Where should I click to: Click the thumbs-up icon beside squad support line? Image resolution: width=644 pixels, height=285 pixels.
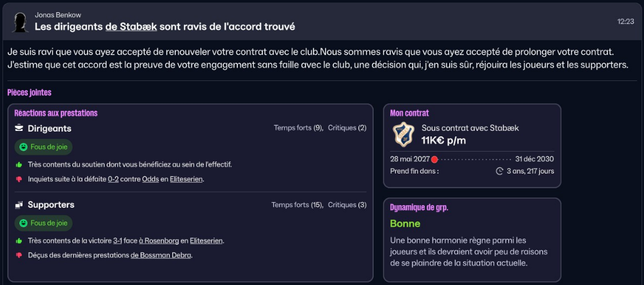[19, 164]
